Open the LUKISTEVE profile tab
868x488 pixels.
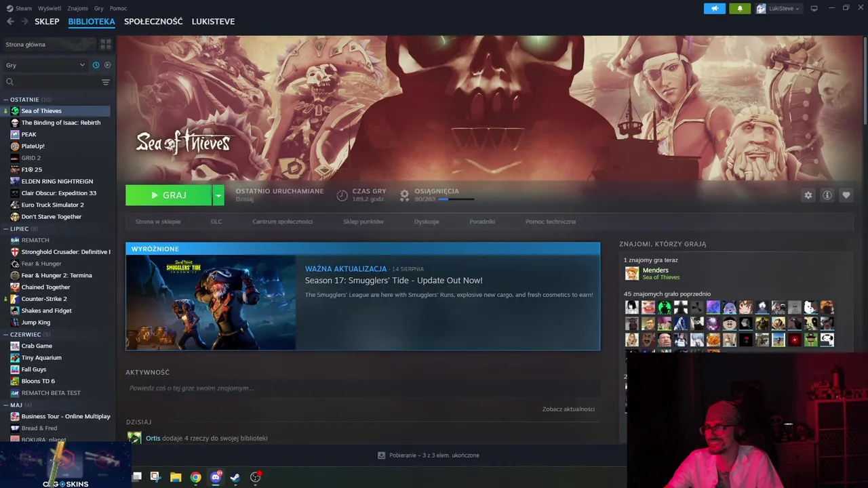coord(213,22)
